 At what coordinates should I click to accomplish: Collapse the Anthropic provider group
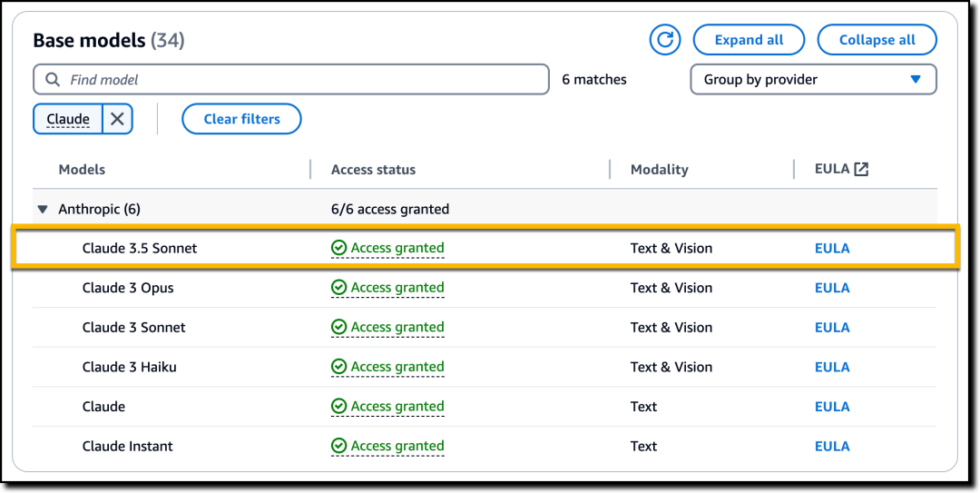[43, 209]
